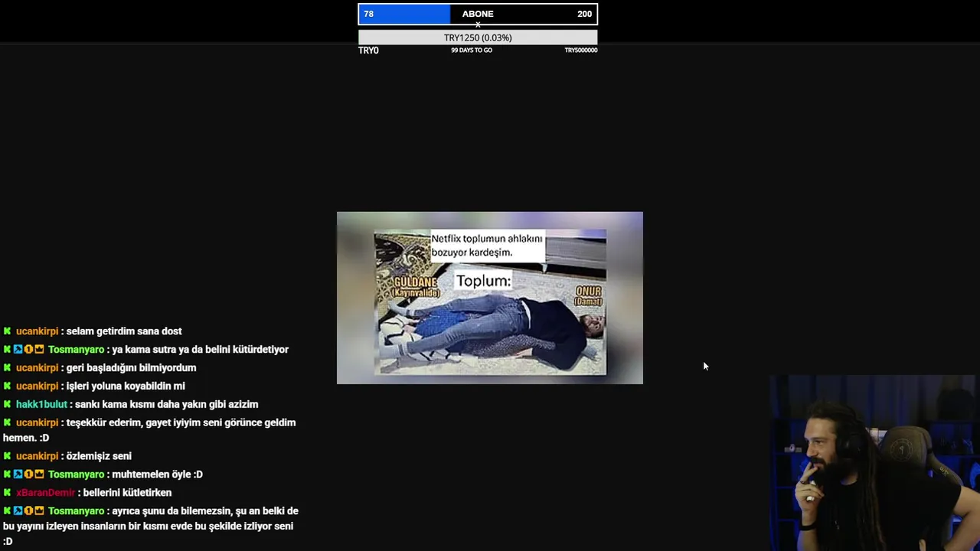Open ucankirpi's name beside 'özlemişiz seni'
This screenshot has width=980, height=551.
click(37, 456)
